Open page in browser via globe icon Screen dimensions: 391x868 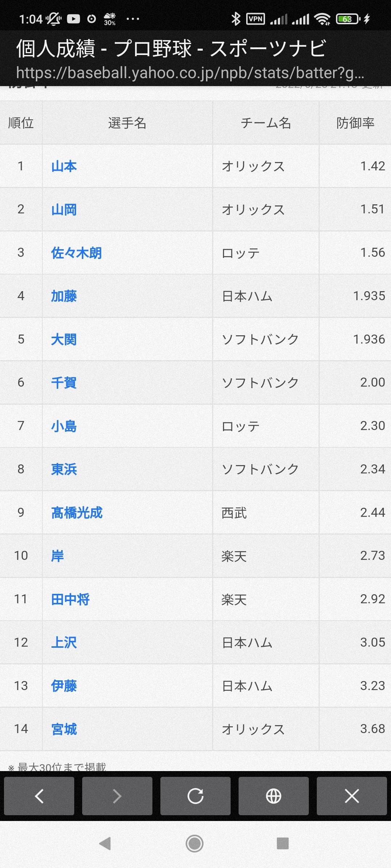[274, 796]
